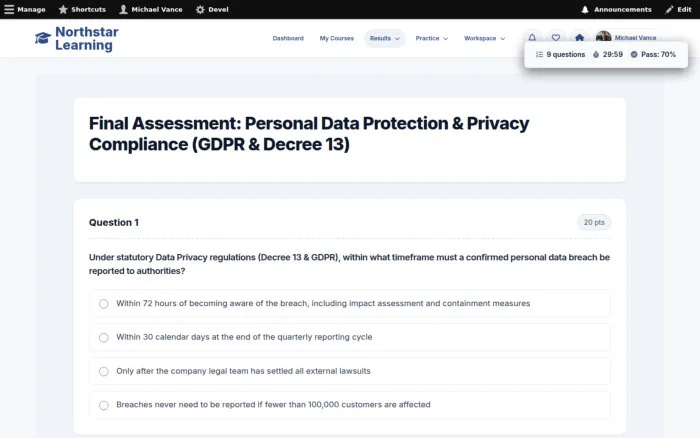Click Michael Vance profile avatar
This screenshot has width=700, height=438.
pos(603,36)
